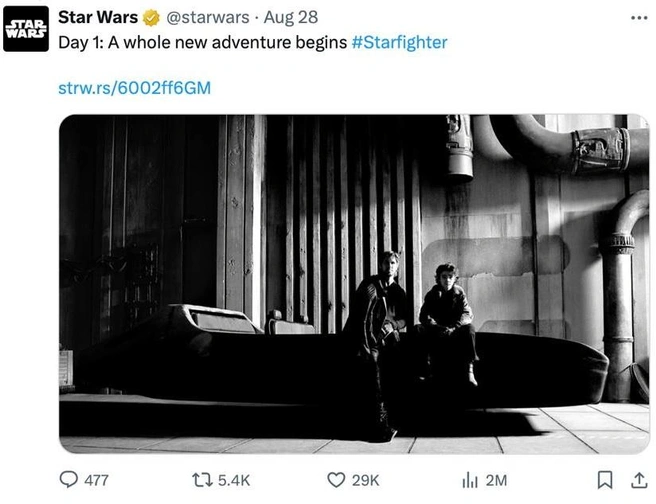This screenshot has height=504, width=656.
Task: Follow the #Starfighter hashtag
Action: pos(400,42)
